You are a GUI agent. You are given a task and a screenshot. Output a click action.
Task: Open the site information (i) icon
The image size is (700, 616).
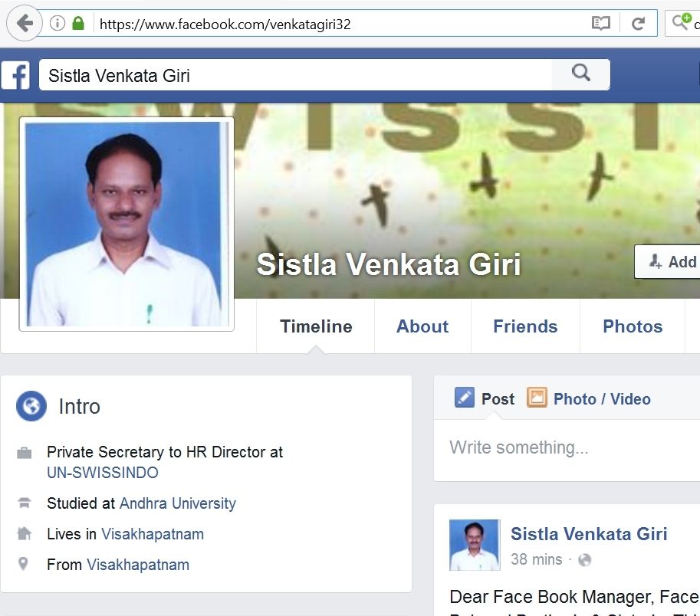(58, 23)
